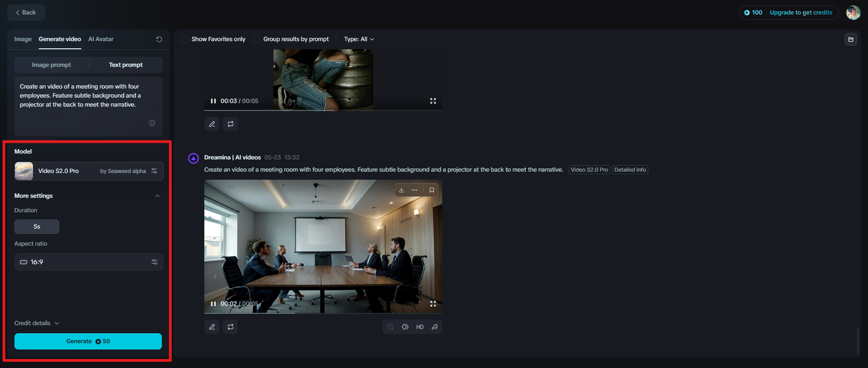Download the meeting room video

point(401,190)
